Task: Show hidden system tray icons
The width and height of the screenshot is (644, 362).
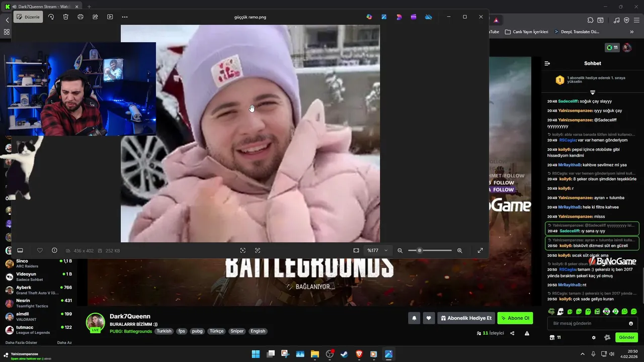Action: coord(583,354)
